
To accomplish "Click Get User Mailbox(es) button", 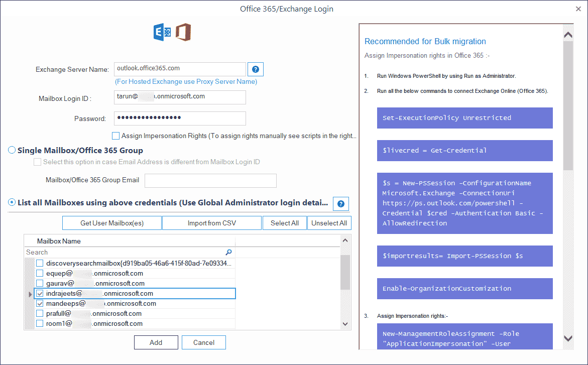I will point(112,223).
